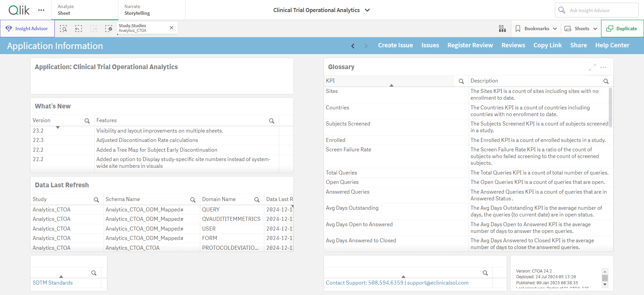Open the Sheets dropdown list

(581, 29)
